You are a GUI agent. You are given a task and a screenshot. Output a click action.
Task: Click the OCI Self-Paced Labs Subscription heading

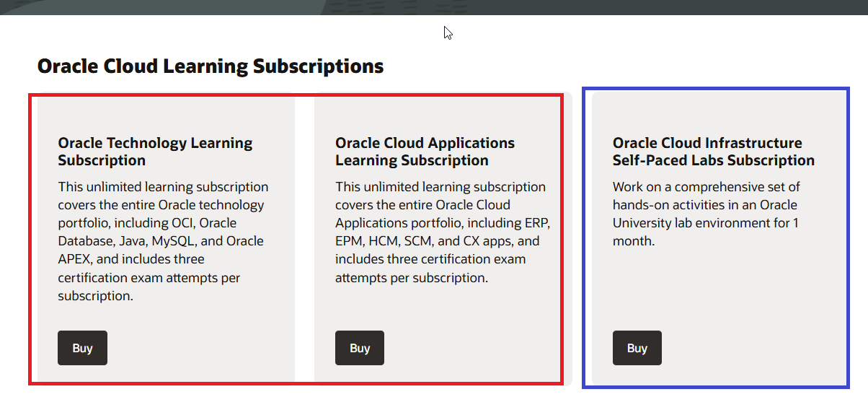tap(713, 152)
